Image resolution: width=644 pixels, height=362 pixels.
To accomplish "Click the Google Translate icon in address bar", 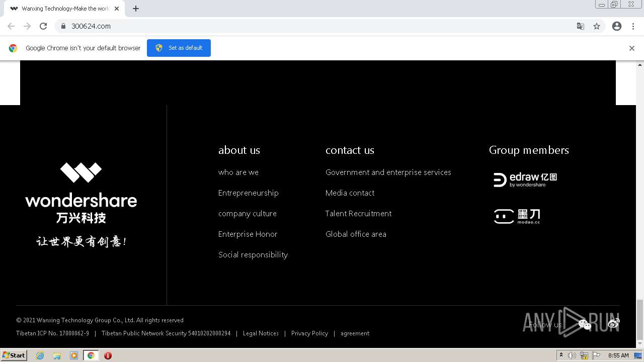I will pyautogui.click(x=581, y=26).
